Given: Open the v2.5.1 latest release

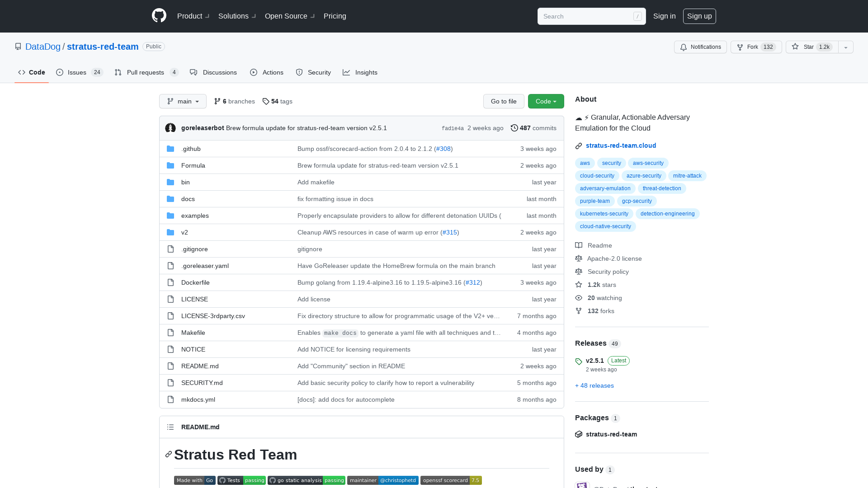Looking at the screenshot, I should tap(595, 361).
